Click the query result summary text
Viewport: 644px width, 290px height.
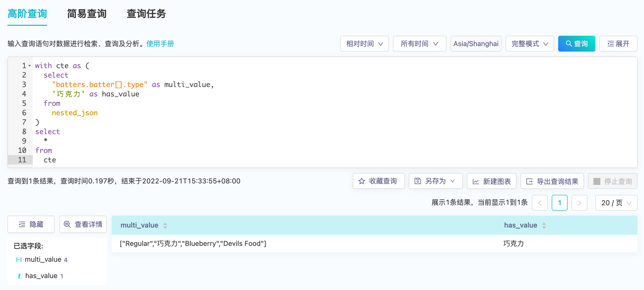pos(124,181)
